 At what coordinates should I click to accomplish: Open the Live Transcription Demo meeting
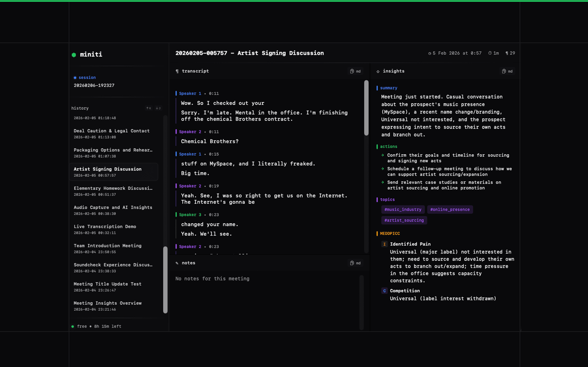point(114,229)
